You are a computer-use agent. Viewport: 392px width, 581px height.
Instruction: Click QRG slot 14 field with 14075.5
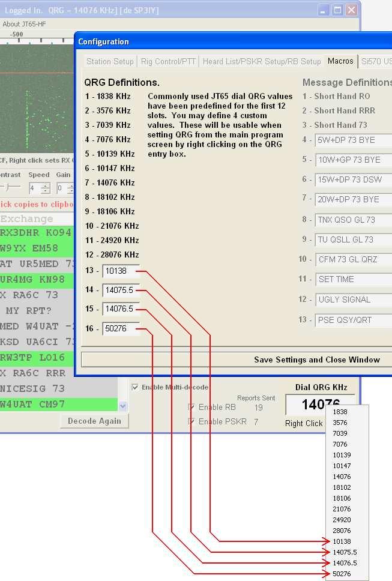pyautogui.click(x=121, y=290)
